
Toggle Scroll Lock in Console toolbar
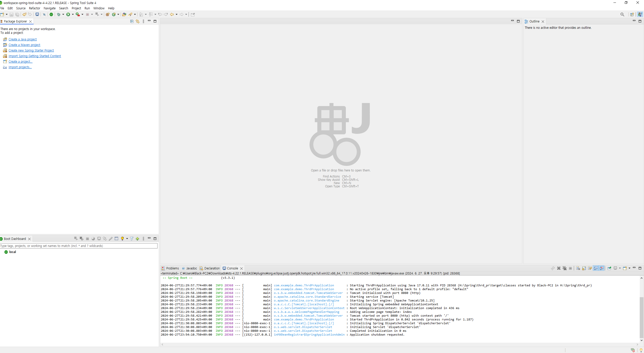pos(584,268)
